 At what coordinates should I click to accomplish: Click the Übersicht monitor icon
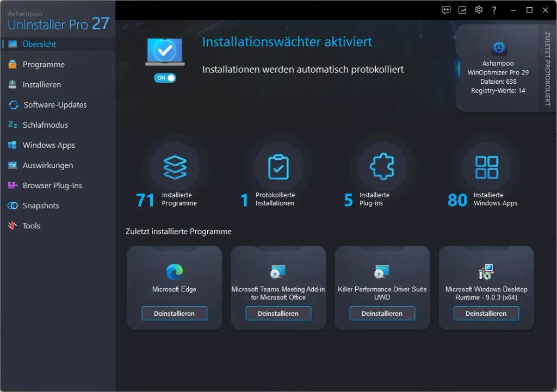coord(13,44)
